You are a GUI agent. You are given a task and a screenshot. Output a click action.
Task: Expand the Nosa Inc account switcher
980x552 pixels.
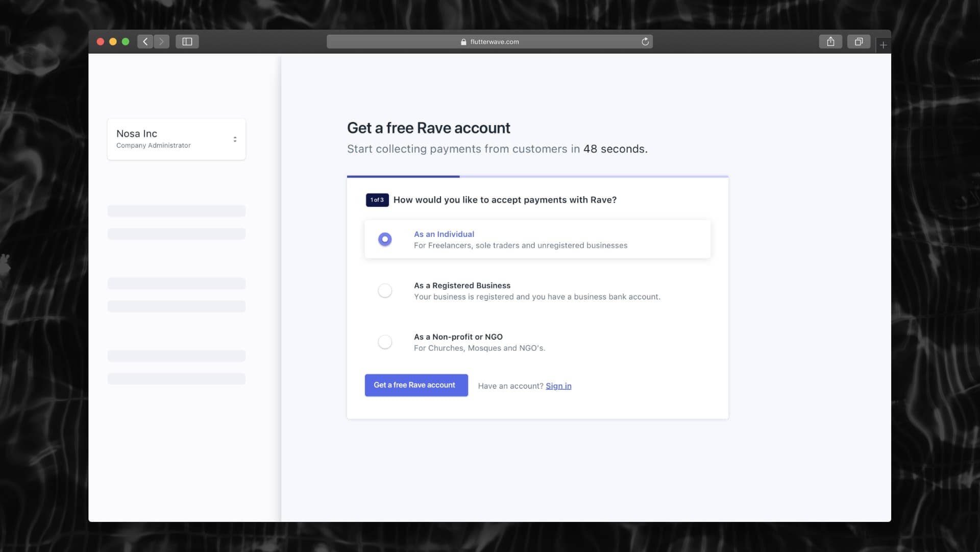(x=177, y=139)
